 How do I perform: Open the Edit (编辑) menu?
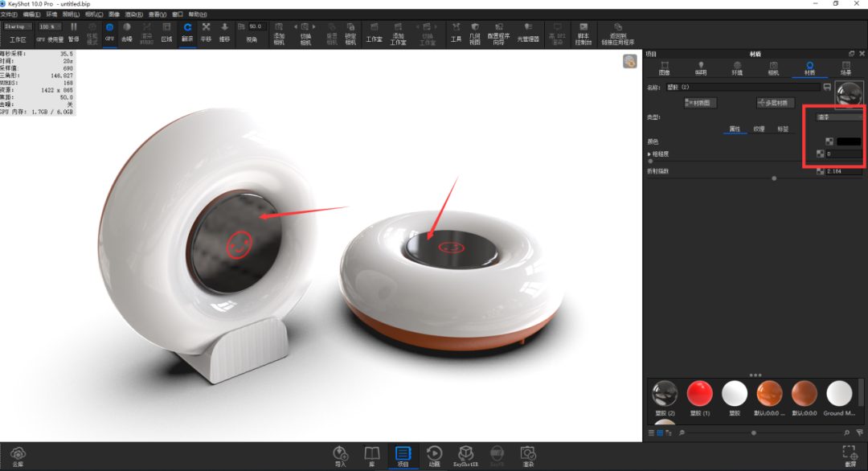31,14
